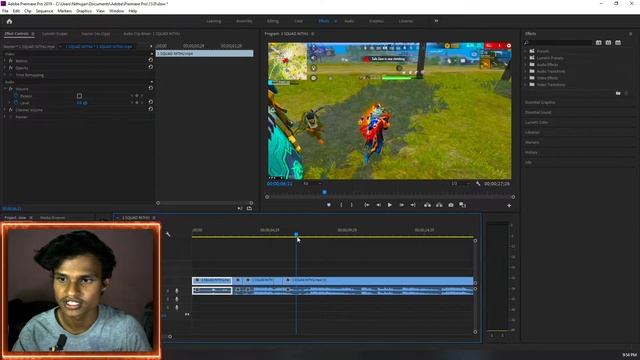The height and width of the screenshot is (360, 640).
Task: Play the sequence in the Program Monitor
Action: point(390,205)
